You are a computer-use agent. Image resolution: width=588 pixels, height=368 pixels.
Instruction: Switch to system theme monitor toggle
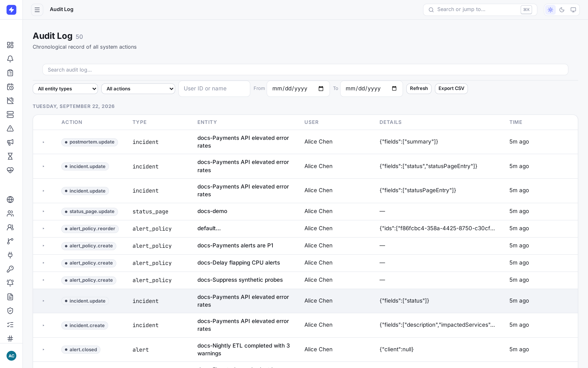pyautogui.click(x=573, y=10)
